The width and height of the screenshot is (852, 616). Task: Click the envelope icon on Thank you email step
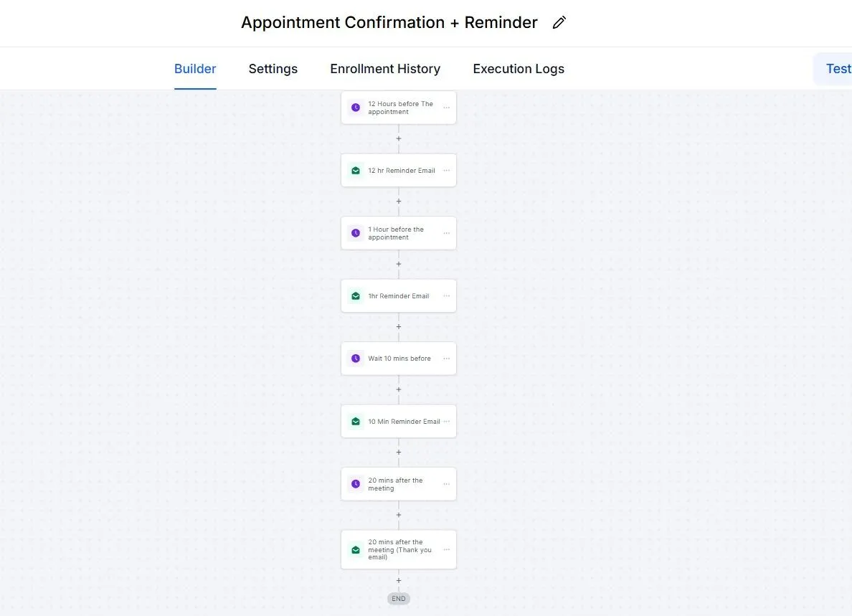[x=356, y=550]
